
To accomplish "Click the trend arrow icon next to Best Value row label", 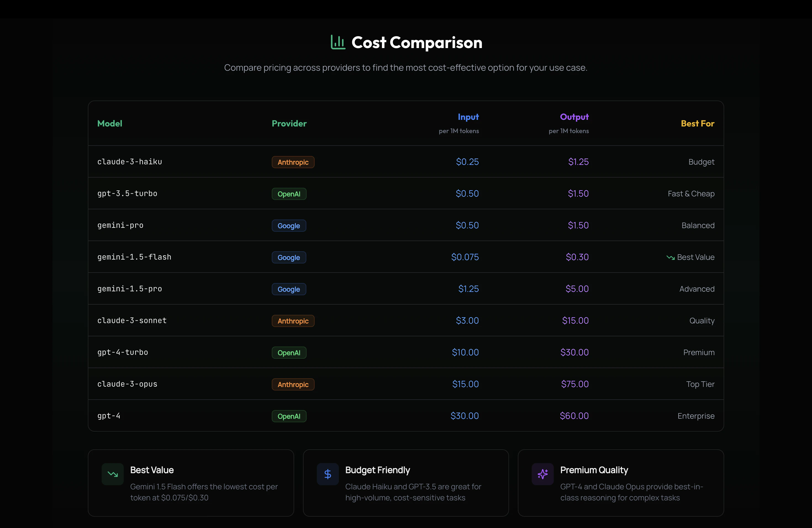I will coord(670,258).
